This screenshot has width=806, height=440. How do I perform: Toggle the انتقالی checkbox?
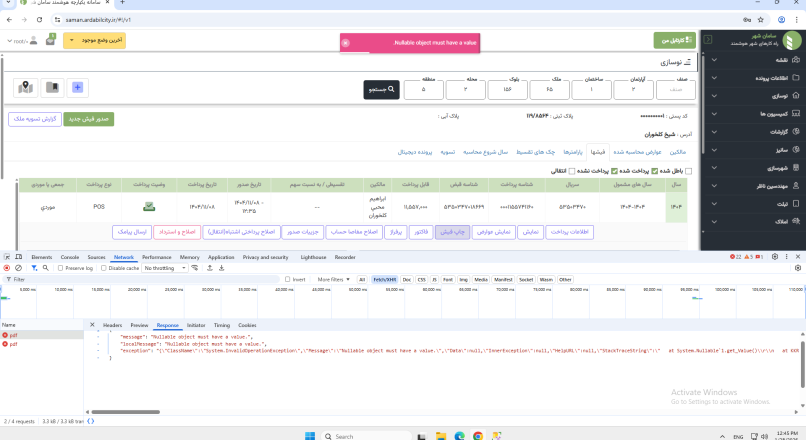coord(572,171)
